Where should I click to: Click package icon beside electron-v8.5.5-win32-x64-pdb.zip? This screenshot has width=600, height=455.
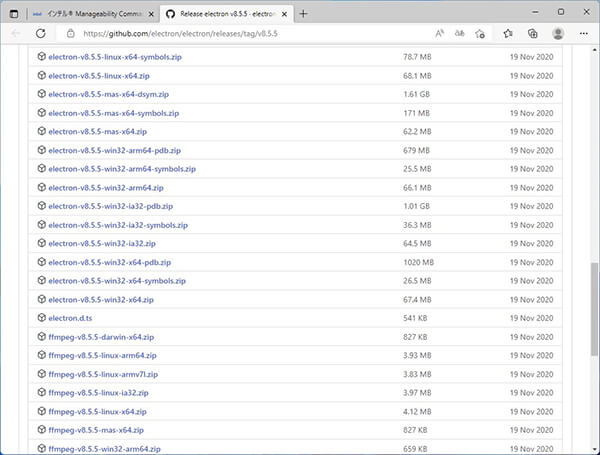click(42, 262)
